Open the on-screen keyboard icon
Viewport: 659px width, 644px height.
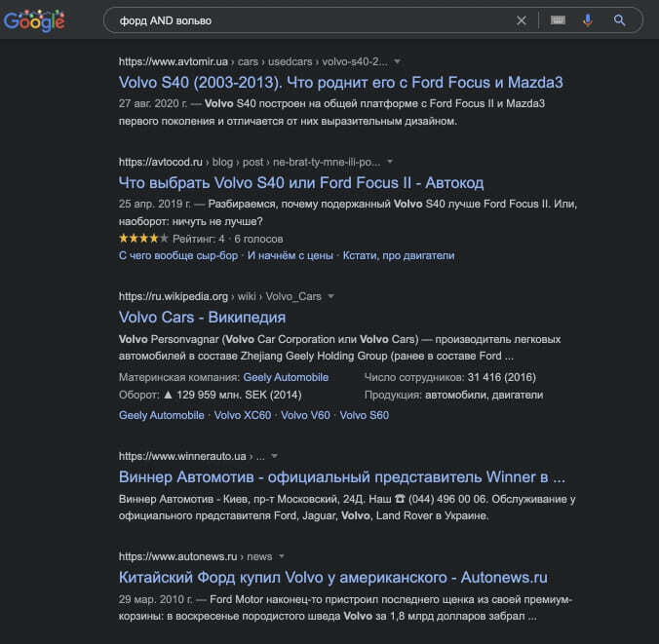pyautogui.click(x=558, y=20)
